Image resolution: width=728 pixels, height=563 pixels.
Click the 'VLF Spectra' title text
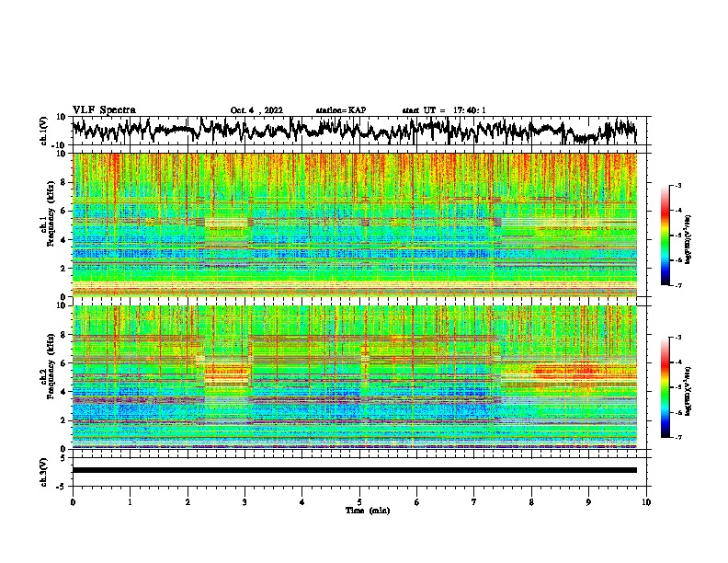pyautogui.click(x=104, y=110)
